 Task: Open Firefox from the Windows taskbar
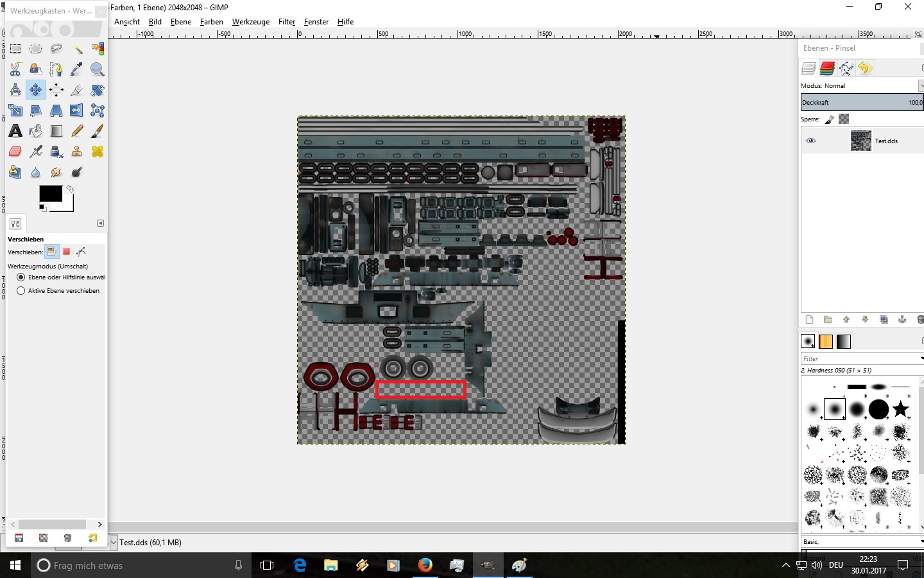[x=425, y=565]
